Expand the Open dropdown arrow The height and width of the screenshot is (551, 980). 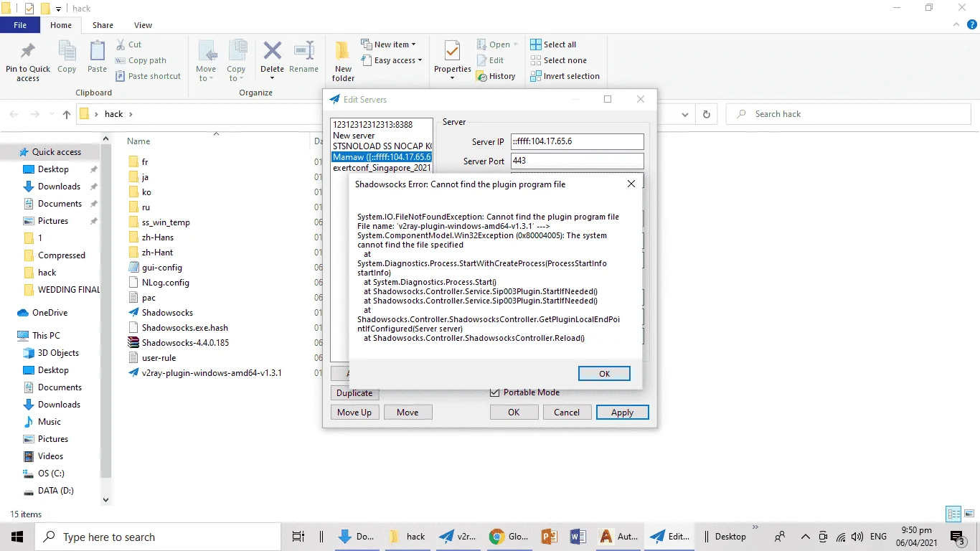(x=515, y=44)
